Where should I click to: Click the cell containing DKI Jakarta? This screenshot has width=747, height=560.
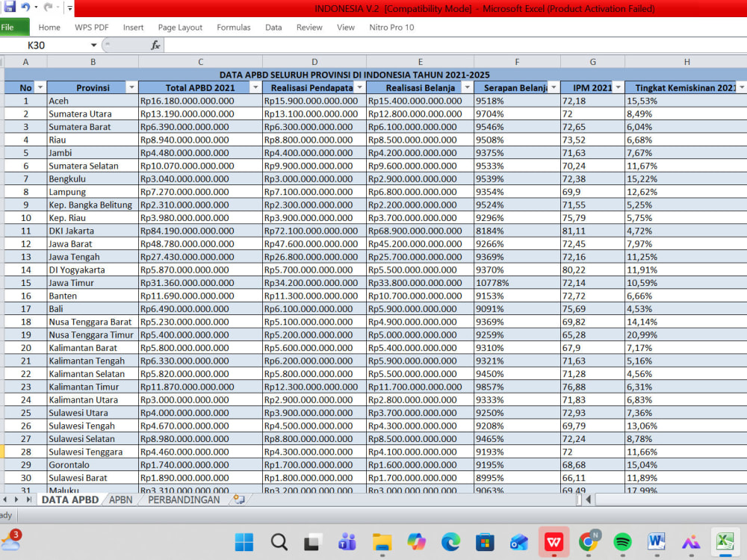(93, 231)
